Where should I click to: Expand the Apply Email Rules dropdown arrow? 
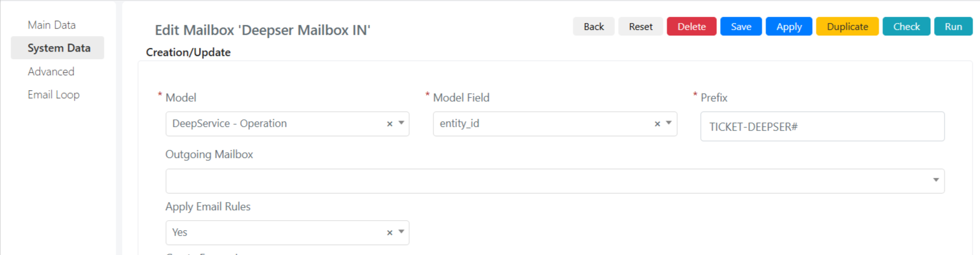402,232
